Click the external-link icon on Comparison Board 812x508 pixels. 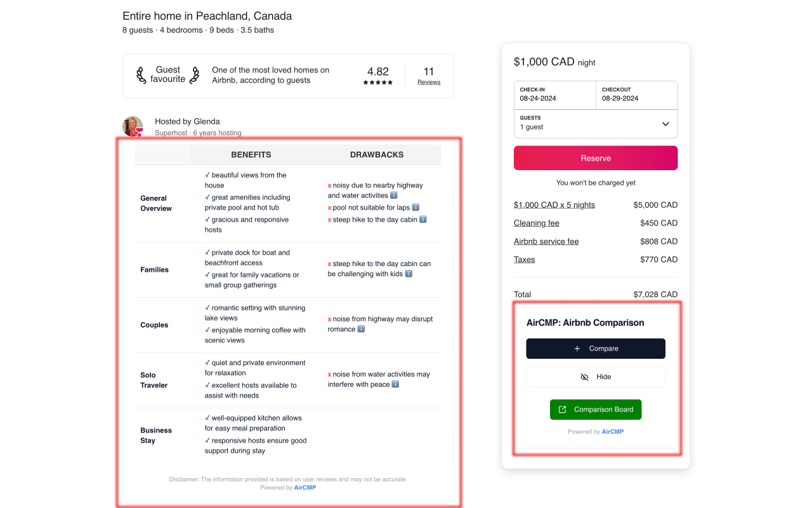point(561,410)
